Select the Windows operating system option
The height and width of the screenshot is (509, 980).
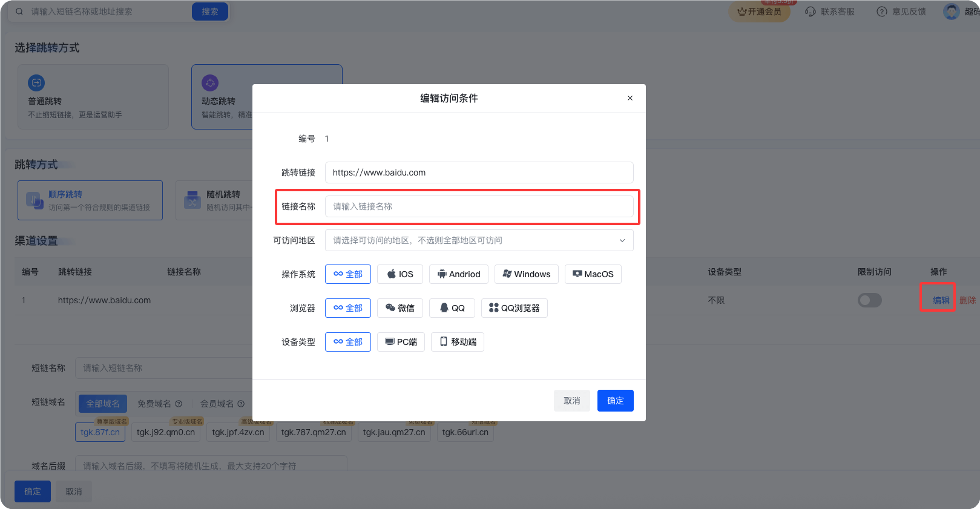pyautogui.click(x=527, y=274)
